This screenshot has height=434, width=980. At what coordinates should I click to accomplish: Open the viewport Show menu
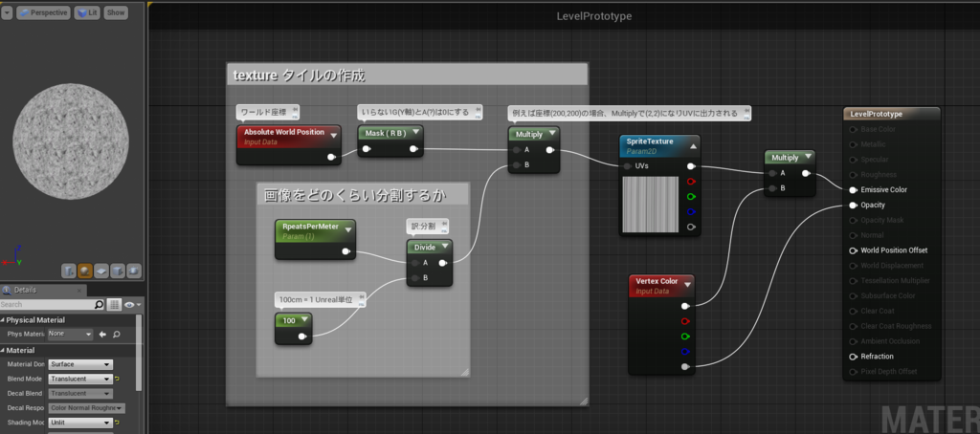tap(116, 12)
